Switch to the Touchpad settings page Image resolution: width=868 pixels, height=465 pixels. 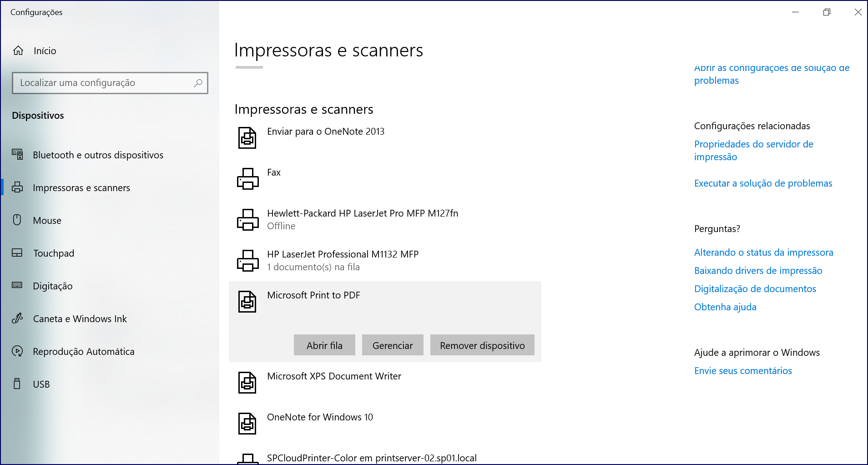[x=54, y=253]
